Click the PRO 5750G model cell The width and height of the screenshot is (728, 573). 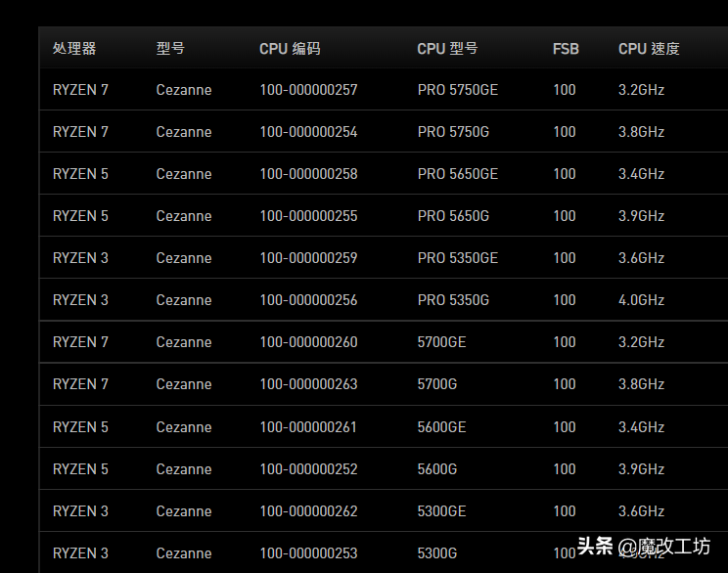[453, 132]
